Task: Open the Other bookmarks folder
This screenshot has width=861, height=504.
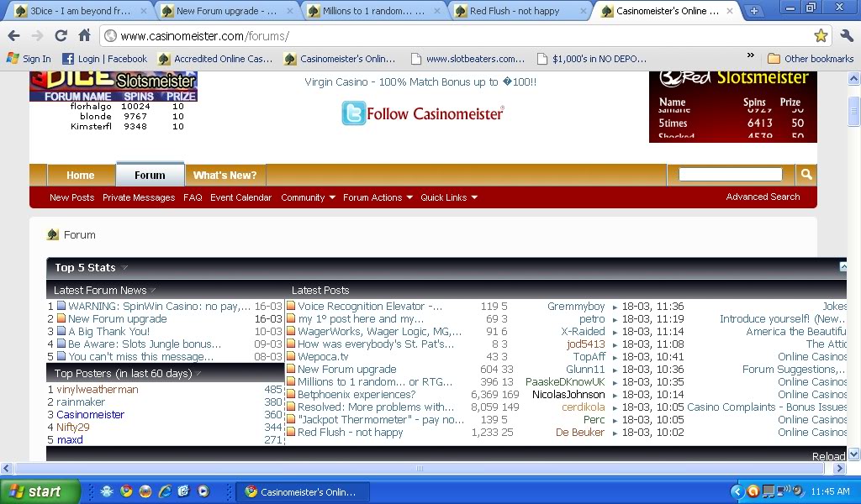Action: [x=811, y=59]
